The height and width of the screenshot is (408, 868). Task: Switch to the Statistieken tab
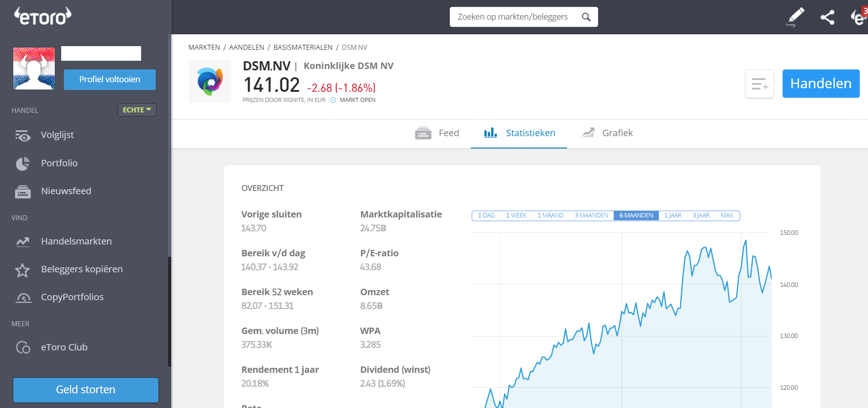coord(519,133)
